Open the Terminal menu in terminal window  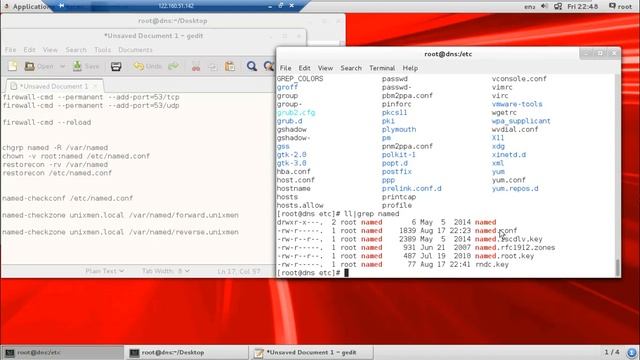[382, 68]
